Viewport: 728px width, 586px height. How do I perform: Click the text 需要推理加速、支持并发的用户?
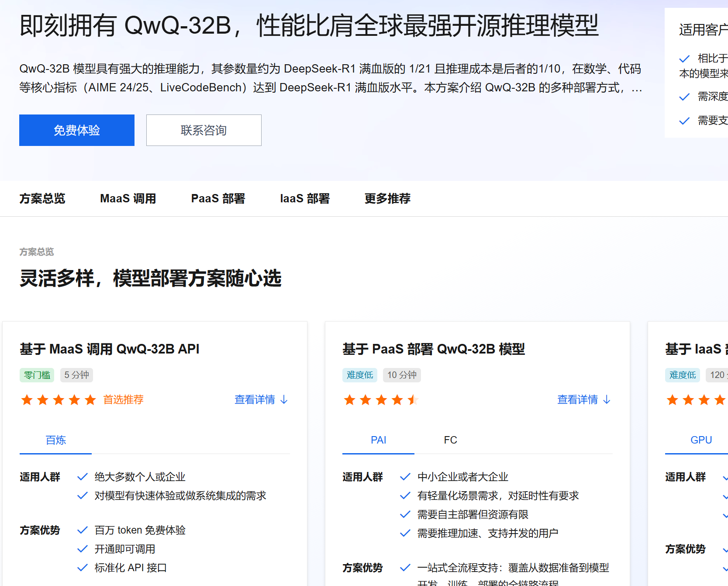[x=488, y=533]
